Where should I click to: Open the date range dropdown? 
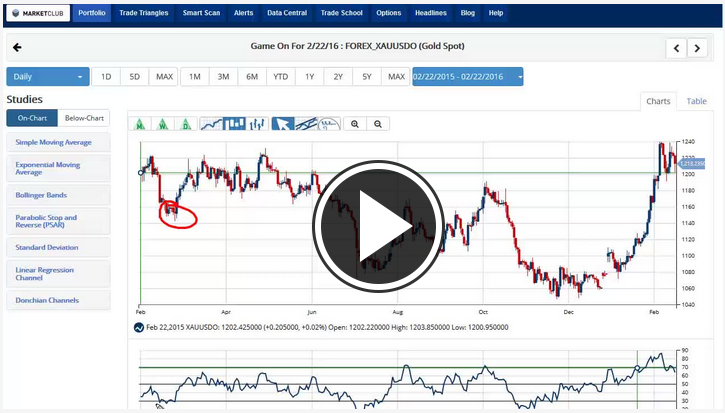467,77
